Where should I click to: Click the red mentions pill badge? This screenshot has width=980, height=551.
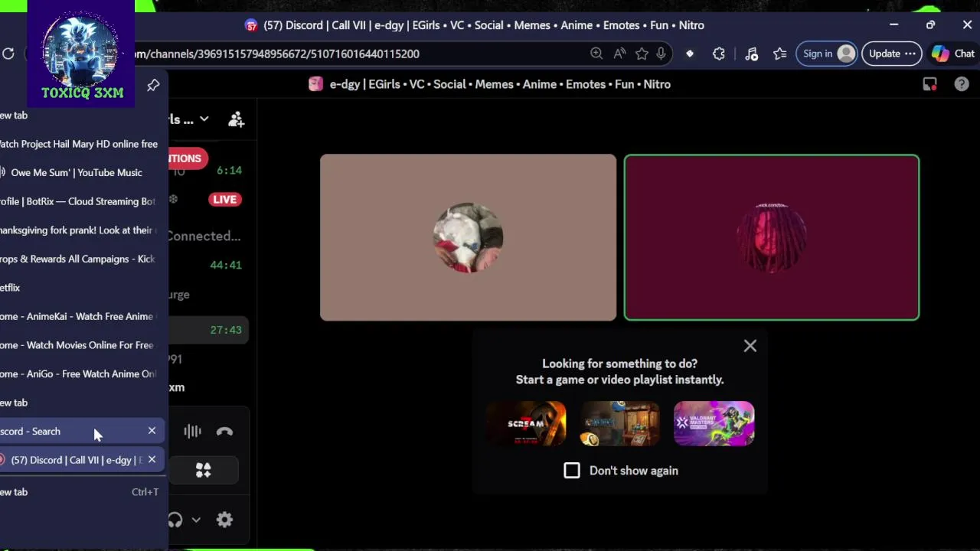coord(188,158)
